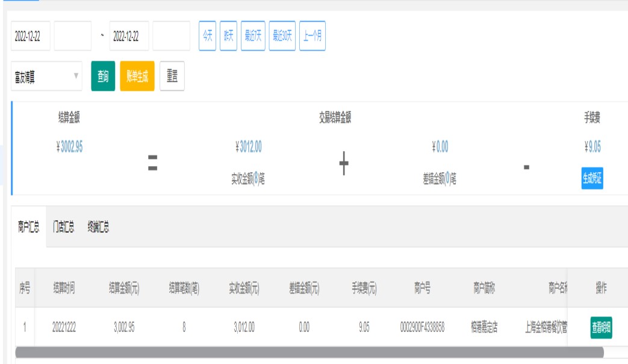Screen dimensions: 628x364
Task: Click the empty end time field
Action: click(x=171, y=36)
